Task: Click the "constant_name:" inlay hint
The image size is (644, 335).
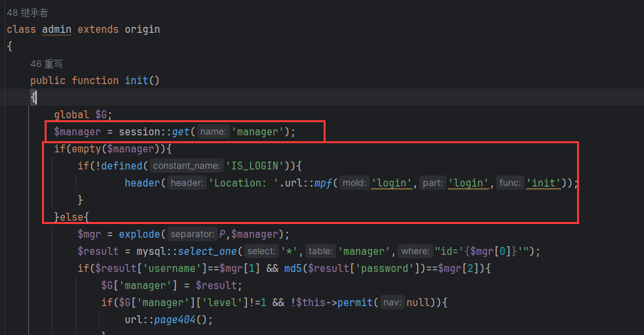Action: click(186, 166)
